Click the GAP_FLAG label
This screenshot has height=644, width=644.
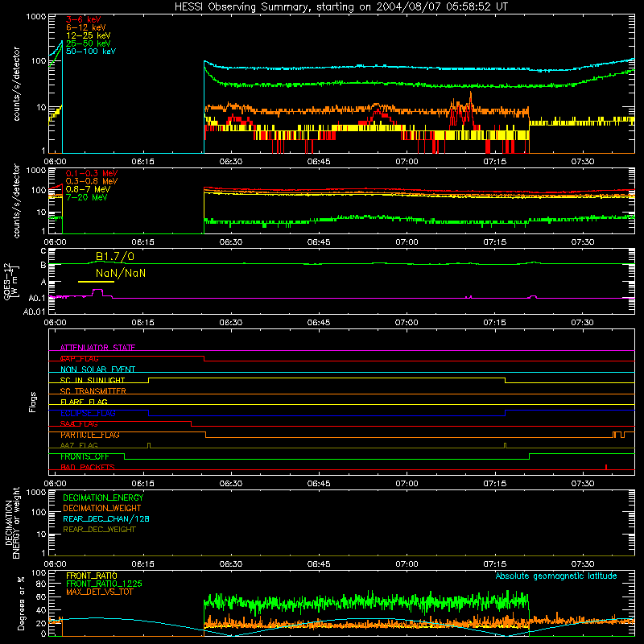(x=79, y=358)
